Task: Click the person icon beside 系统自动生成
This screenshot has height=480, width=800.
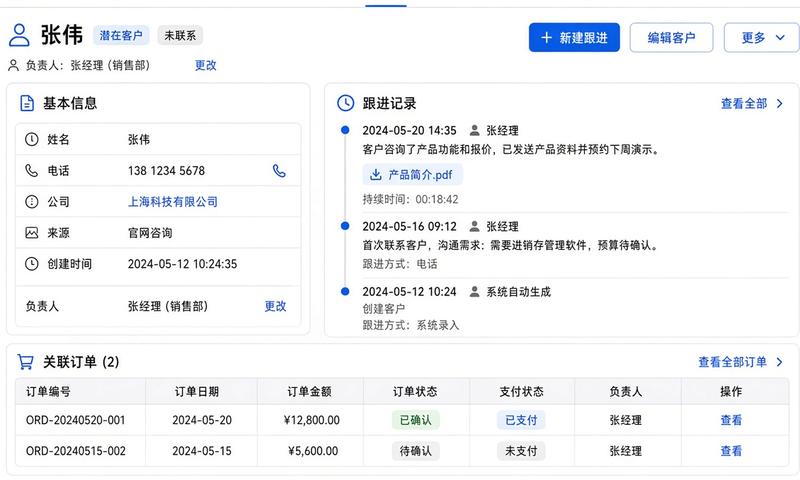Action: (x=474, y=292)
